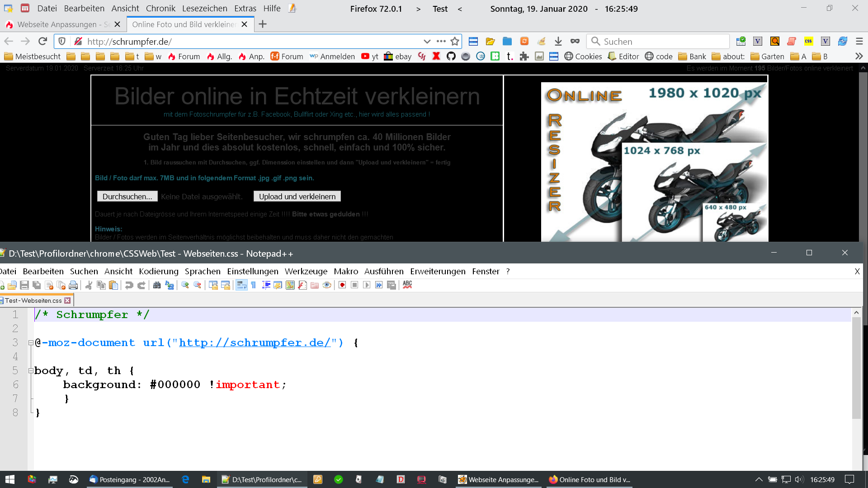Click the Upload und verkleinern button

click(x=297, y=197)
